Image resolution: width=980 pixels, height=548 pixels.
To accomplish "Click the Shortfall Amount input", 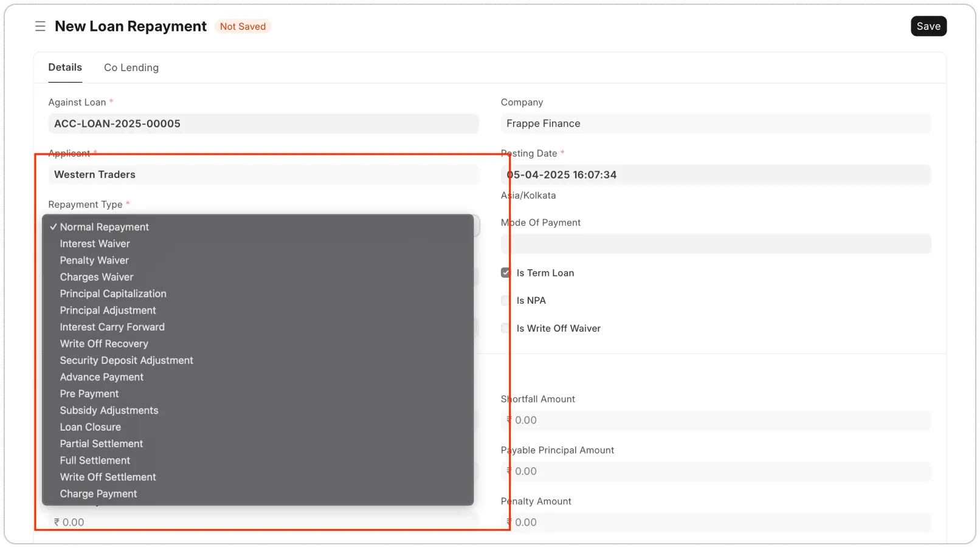I will tap(716, 420).
